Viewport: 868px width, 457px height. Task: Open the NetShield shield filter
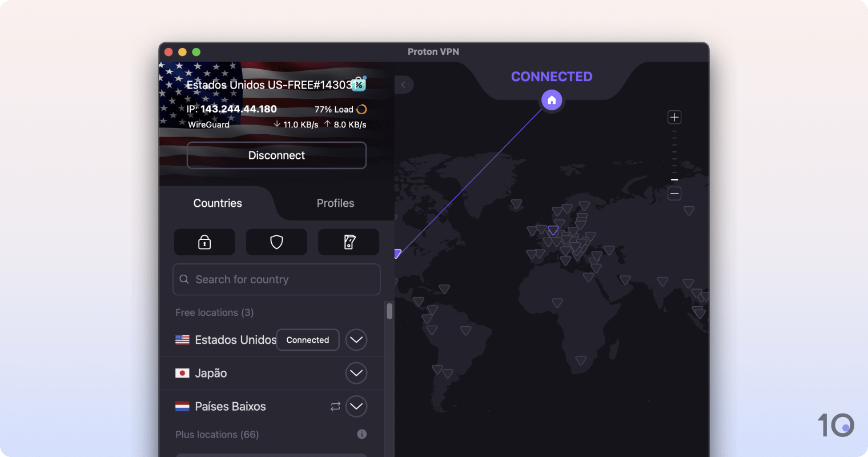(x=276, y=242)
